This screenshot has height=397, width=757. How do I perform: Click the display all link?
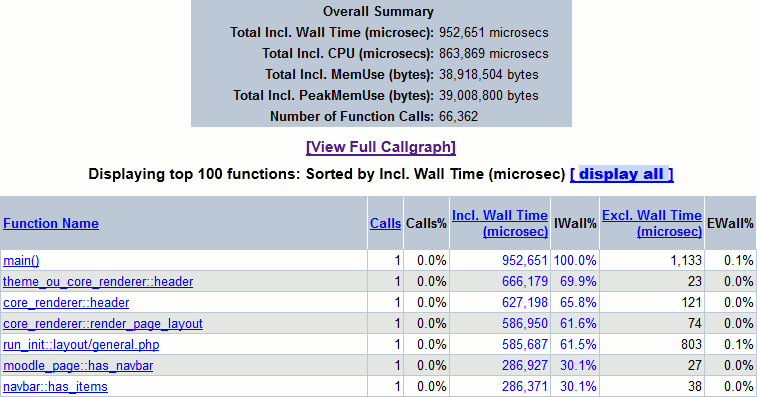click(622, 174)
